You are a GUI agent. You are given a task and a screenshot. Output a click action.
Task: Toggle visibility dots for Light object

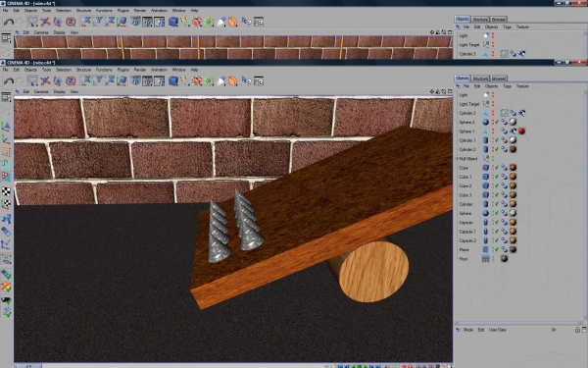tap(493, 94)
